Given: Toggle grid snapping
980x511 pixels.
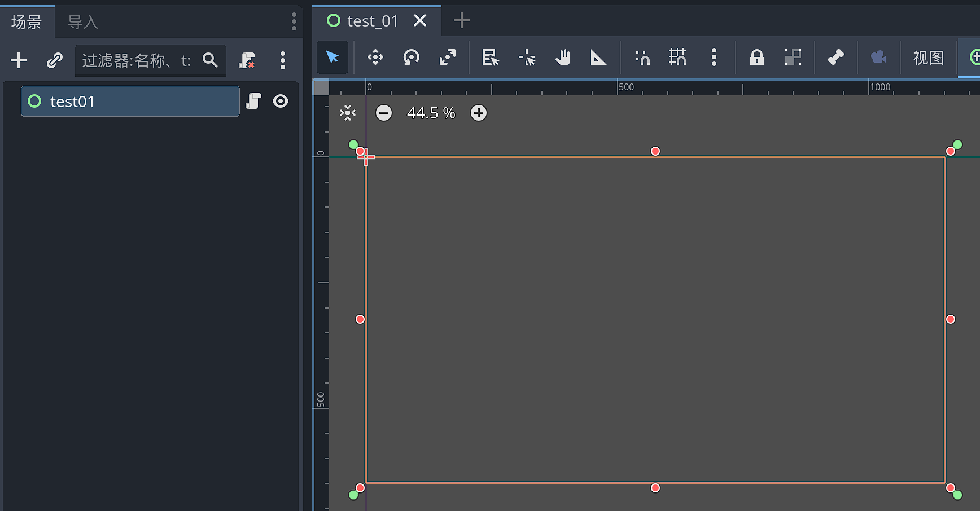Looking at the screenshot, I should click(x=677, y=57).
